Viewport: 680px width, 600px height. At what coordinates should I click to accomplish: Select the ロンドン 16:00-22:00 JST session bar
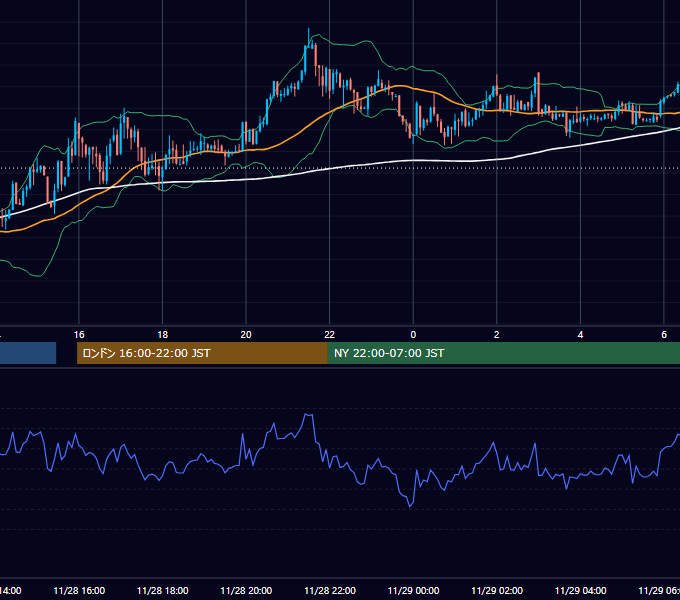[x=202, y=353]
